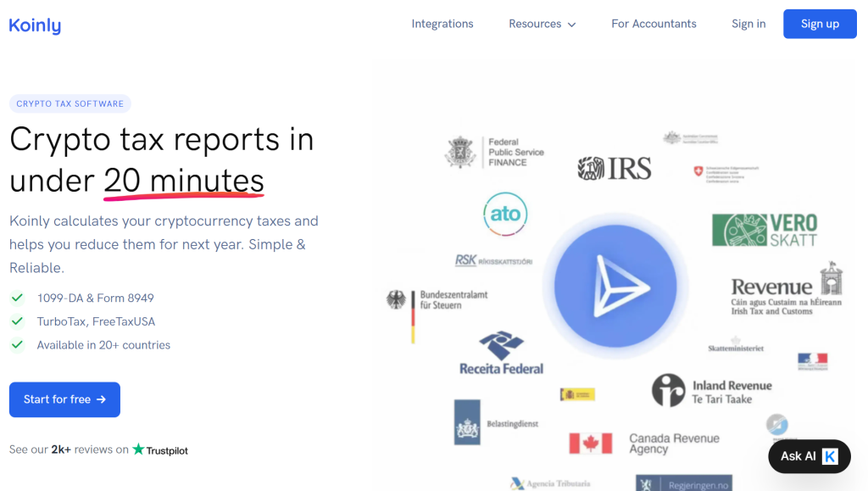Viewport: 868px width, 491px height.
Task: Click the checkmark beside Available in 20+ countries
Action: click(x=17, y=345)
